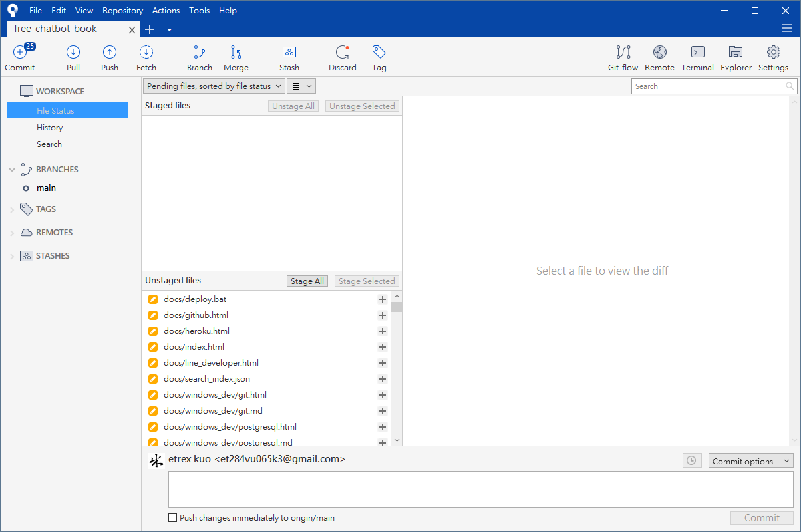Image resolution: width=801 pixels, height=532 pixels.
Task: Click the Stage All button
Action: 307,280
